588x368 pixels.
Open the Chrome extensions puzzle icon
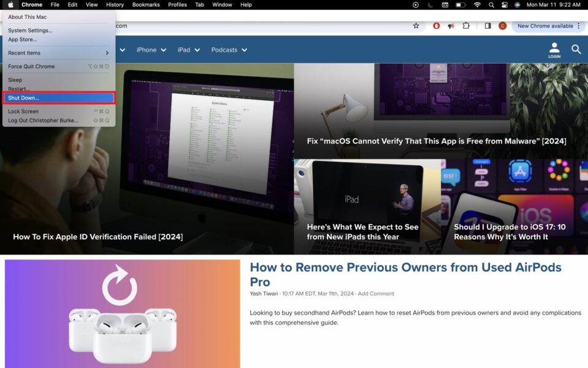tap(466, 26)
